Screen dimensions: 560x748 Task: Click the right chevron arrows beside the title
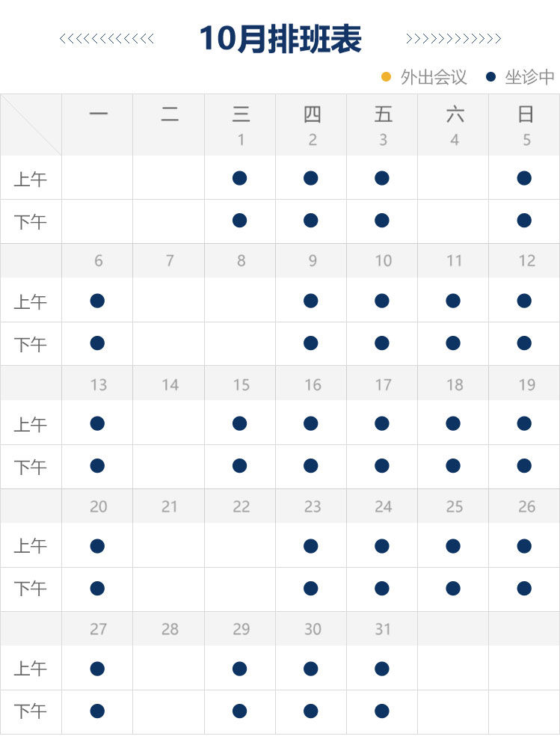pyautogui.click(x=453, y=39)
